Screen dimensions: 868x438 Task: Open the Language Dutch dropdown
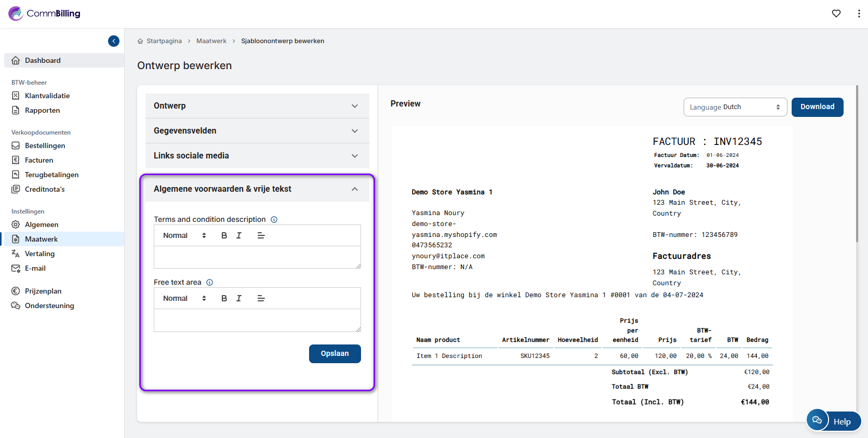click(x=735, y=107)
